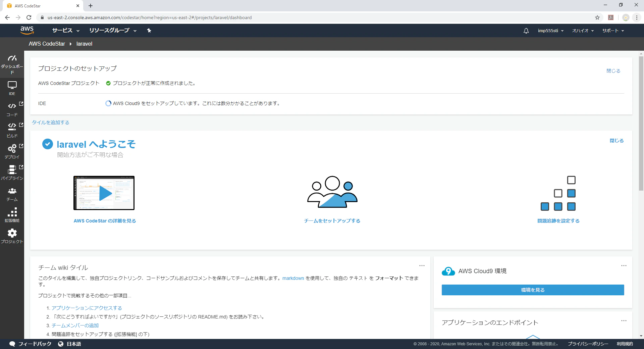Click the フィードバック feedback button in footer
The width and height of the screenshot is (644, 349).
[x=31, y=344]
